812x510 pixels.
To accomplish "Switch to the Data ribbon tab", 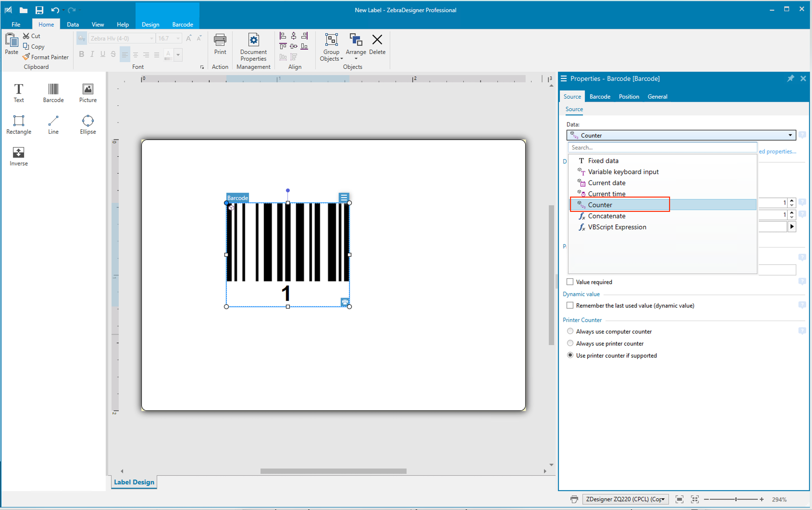I will (x=72, y=24).
